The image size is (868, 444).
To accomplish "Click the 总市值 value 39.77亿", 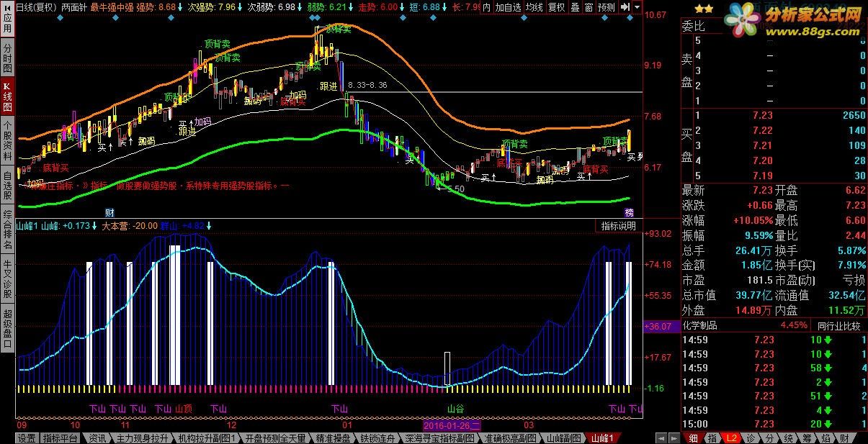I will tap(755, 295).
